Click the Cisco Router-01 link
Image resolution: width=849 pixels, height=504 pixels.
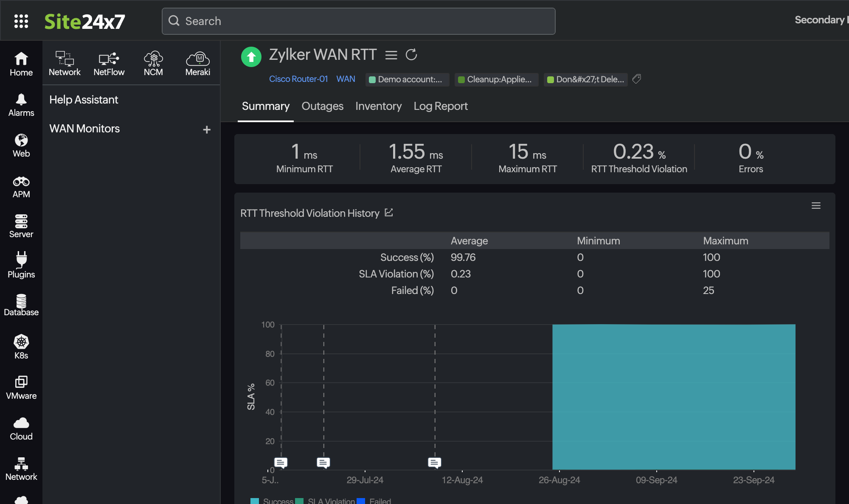298,78
